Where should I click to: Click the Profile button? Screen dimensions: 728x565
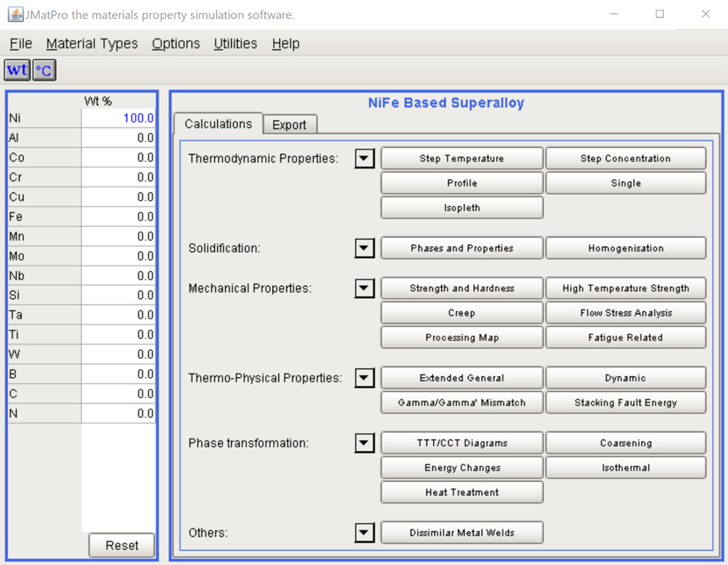[462, 183]
